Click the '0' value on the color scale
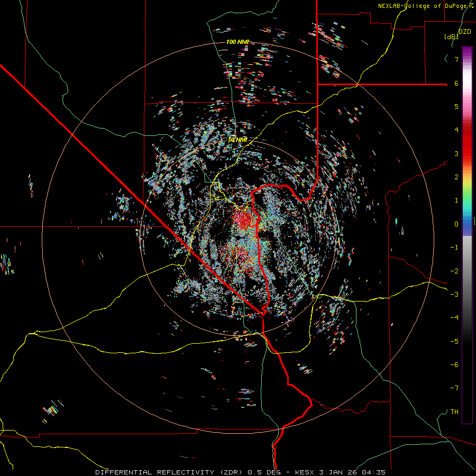This screenshot has width=476, height=476. click(x=456, y=224)
